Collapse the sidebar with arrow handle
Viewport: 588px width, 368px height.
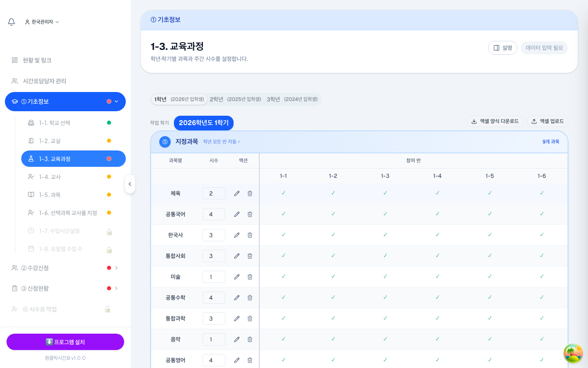(130, 184)
